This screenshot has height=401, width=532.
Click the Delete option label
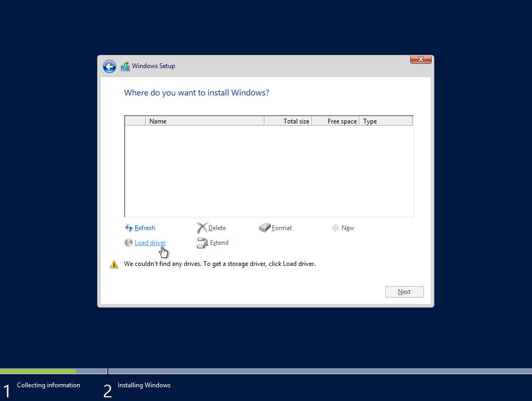point(217,228)
